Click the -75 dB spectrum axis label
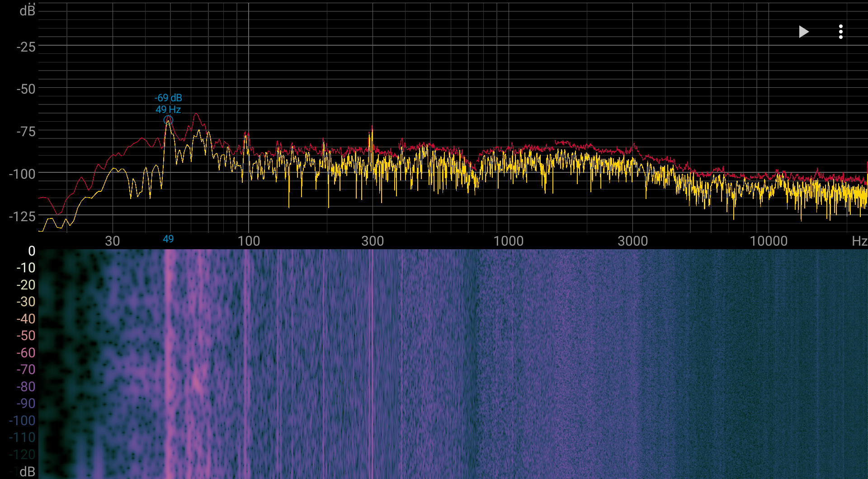Image resolution: width=868 pixels, height=479 pixels. 26,132
